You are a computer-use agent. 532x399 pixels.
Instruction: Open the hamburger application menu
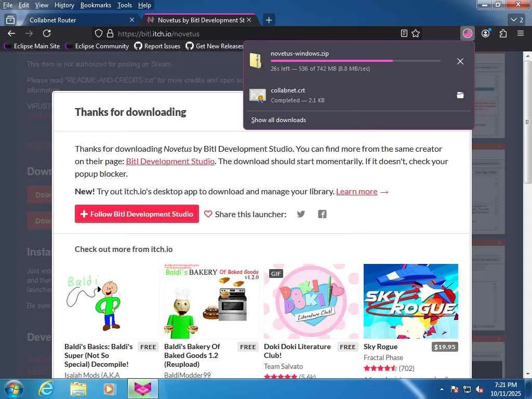(x=521, y=33)
